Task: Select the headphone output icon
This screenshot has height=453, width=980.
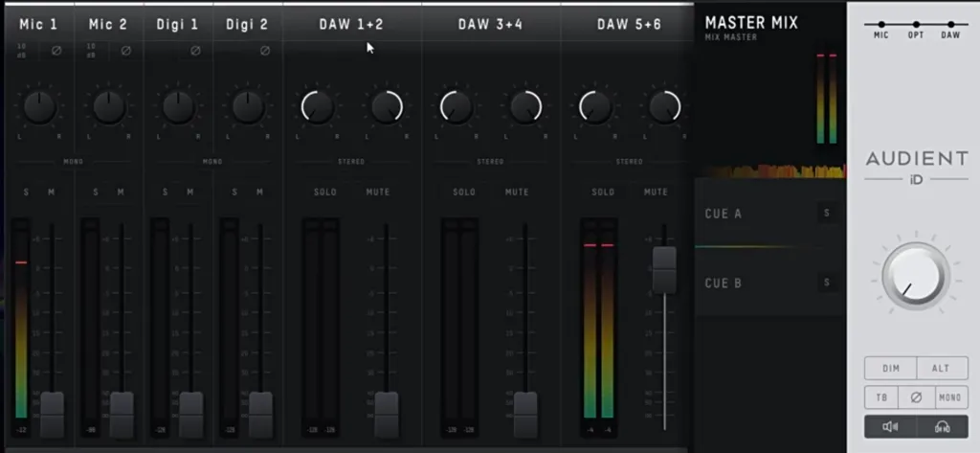Action: [x=942, y=426]
